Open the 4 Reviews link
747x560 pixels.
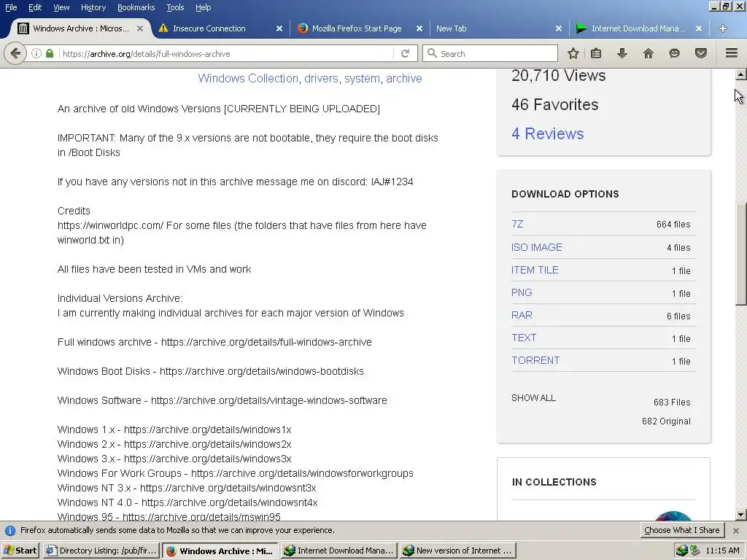pyautogui.click(x=547, y=134)
